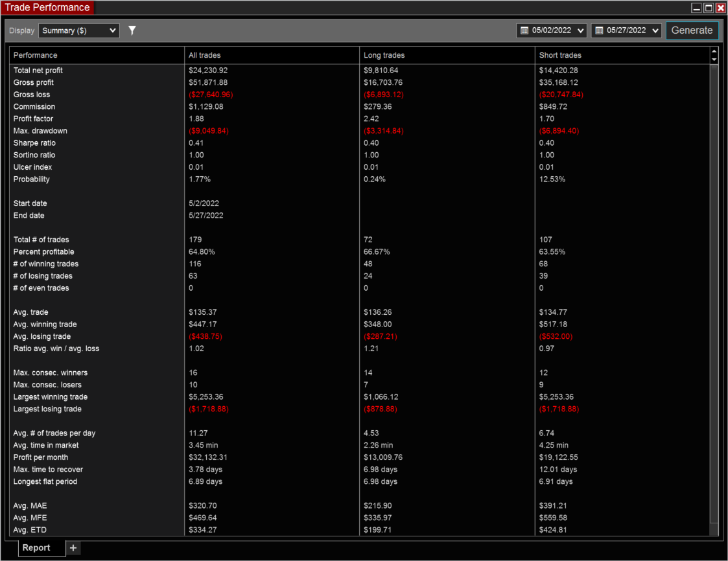Screen dimensions: 728x561
Task: Select Avg. MFE value $469.64
Action: point(202,518)
